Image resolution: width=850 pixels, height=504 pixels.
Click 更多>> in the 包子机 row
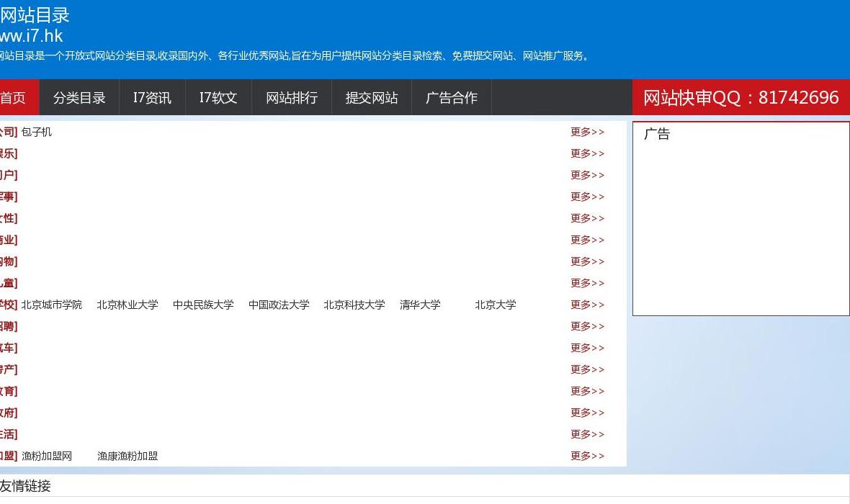click(587, 132)
